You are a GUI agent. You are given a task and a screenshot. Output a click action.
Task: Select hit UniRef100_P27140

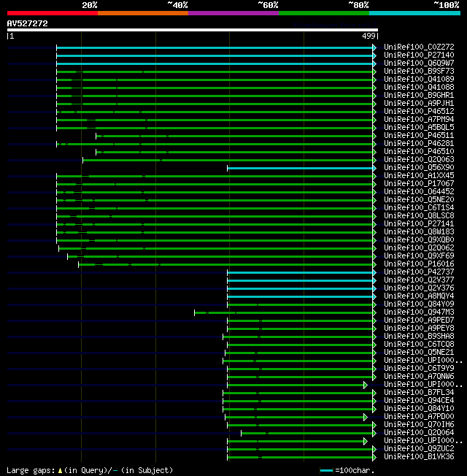(419, 55)
